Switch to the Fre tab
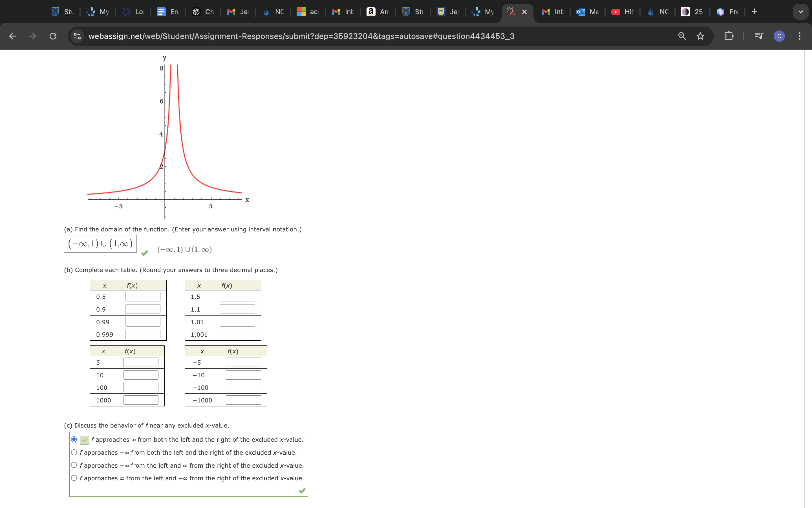812x508 pixels. click(x=727, y=12)
